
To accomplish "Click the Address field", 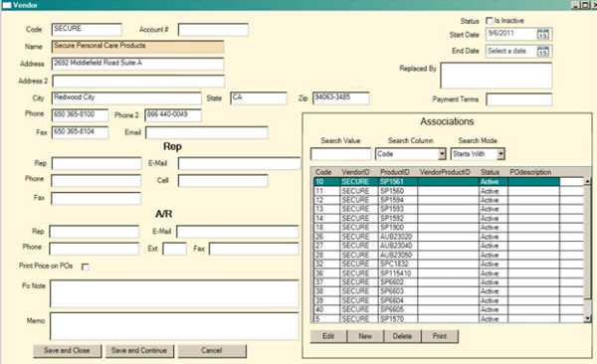I will click(137, 64).
